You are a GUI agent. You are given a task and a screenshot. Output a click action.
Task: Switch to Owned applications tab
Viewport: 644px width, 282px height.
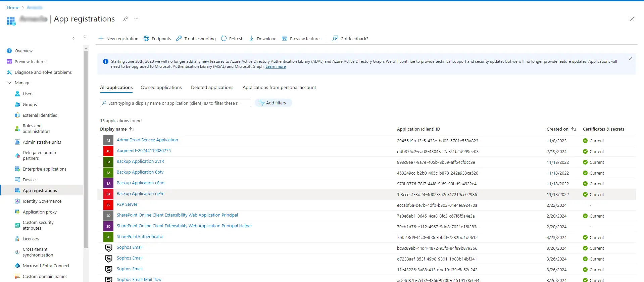(161, 88)
